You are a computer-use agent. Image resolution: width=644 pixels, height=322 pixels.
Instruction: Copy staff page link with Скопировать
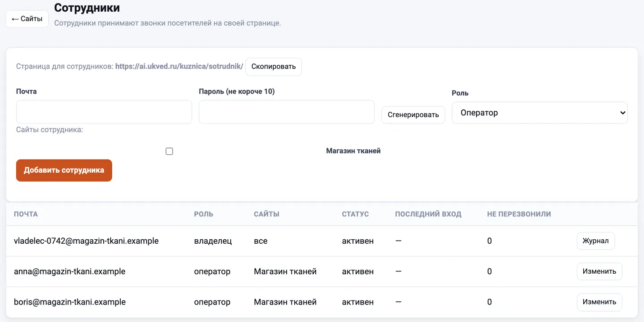(274, 67)
